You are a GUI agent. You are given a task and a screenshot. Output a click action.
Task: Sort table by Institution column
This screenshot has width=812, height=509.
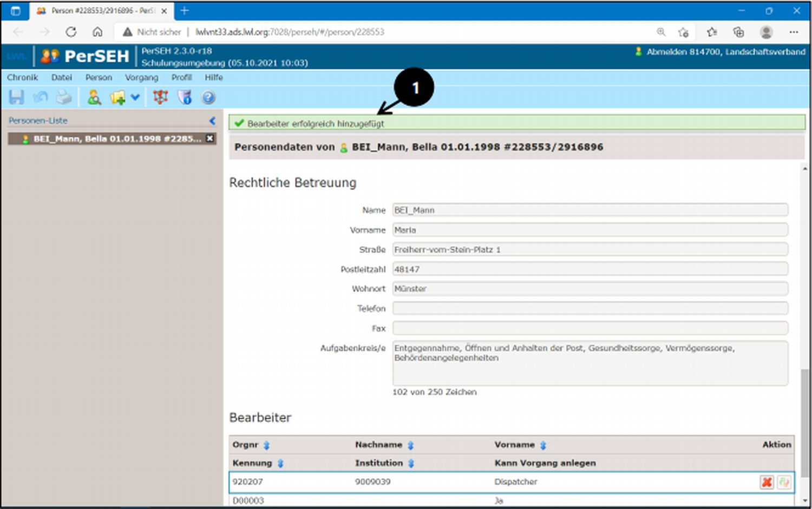(x=411, y=464)
